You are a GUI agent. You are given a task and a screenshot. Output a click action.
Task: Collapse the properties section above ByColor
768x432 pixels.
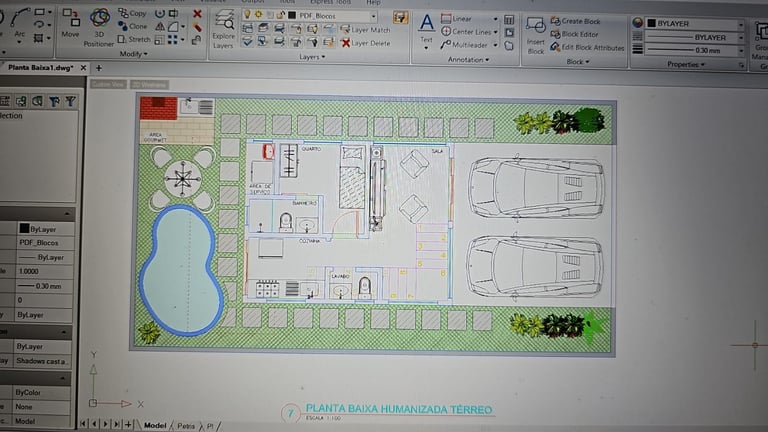coord(62,378)
